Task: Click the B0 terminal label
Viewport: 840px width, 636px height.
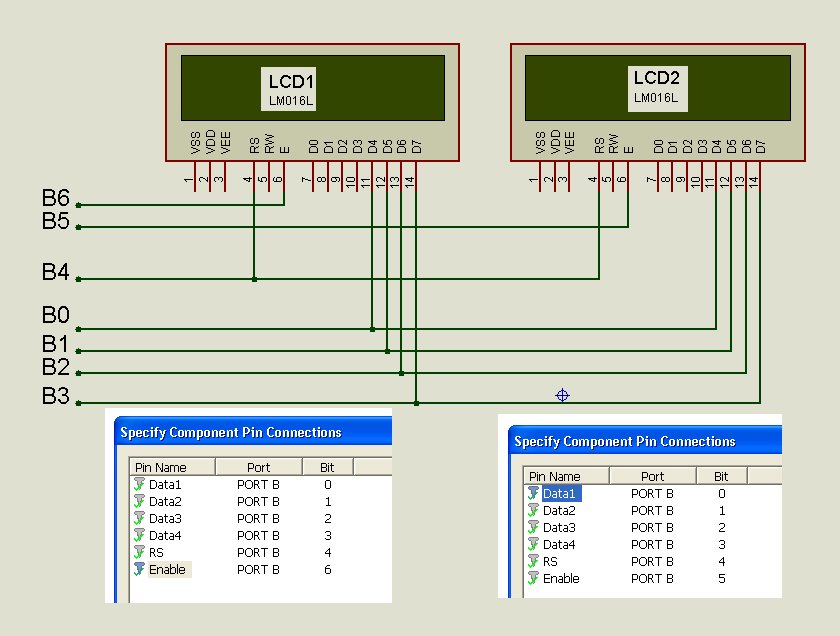Action: pos(56,315)
